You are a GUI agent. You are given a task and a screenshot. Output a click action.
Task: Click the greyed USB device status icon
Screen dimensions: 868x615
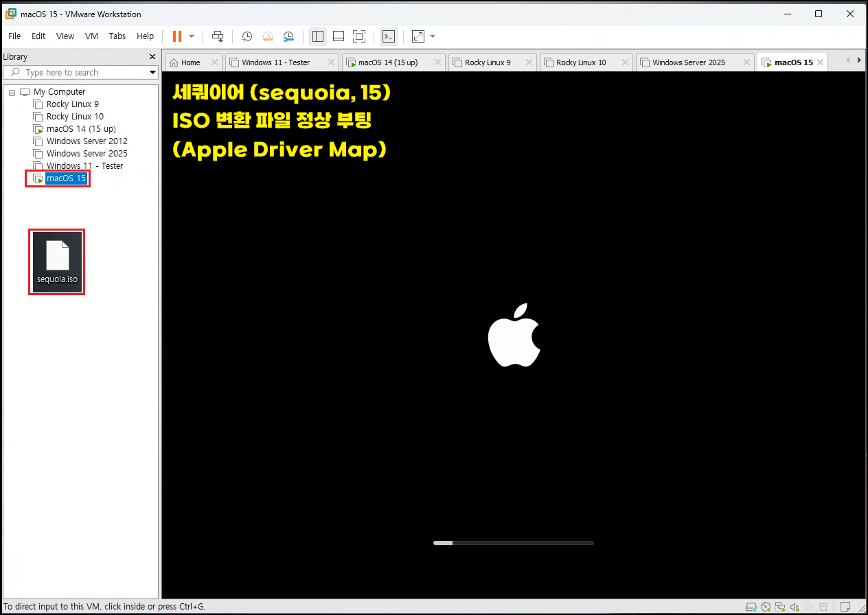pos(809,607)
